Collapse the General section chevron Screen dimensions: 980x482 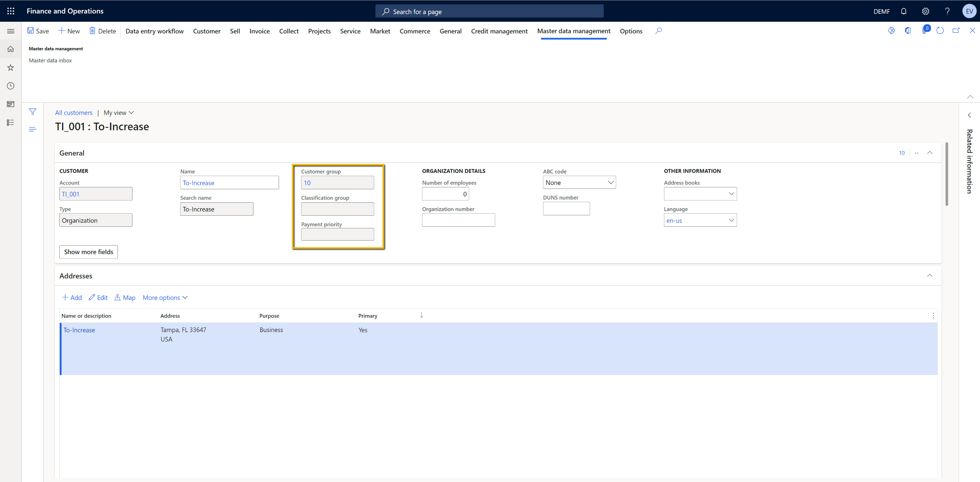click(930, 152)
